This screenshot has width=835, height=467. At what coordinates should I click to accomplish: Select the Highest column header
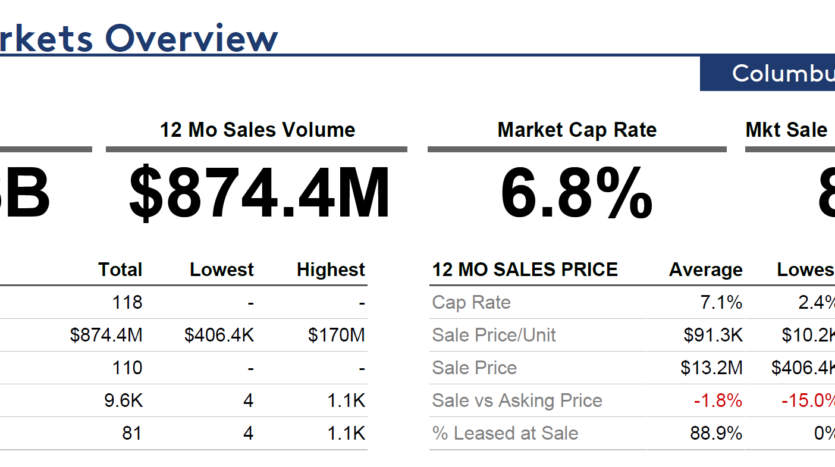click(x=331, y=270)
